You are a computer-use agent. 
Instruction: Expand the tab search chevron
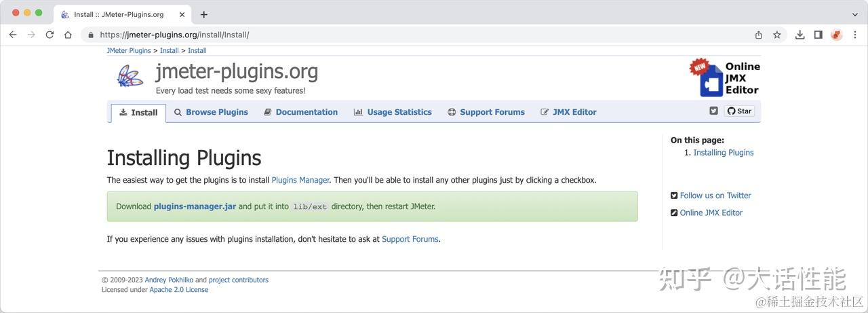coord(855,14)
